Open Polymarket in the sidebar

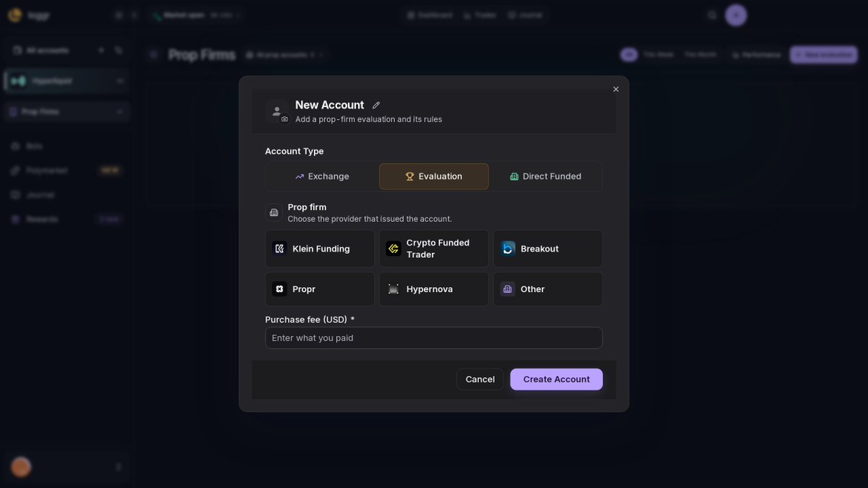[x=67, y=171]
